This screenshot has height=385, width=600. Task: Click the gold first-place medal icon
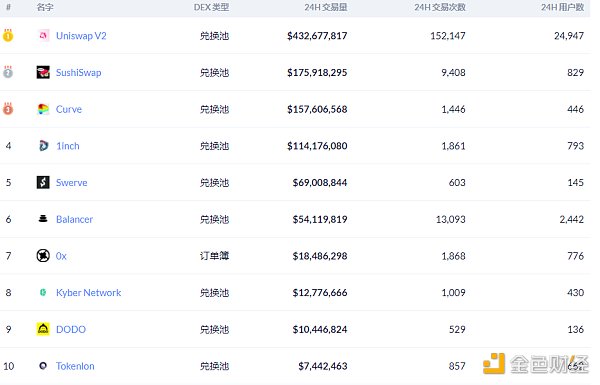point(8,35)
